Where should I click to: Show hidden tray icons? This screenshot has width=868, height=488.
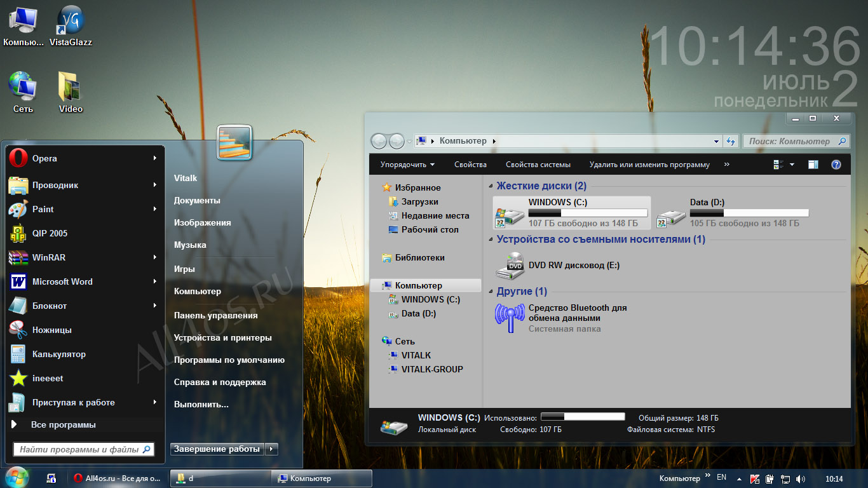(x=739, y=478)
